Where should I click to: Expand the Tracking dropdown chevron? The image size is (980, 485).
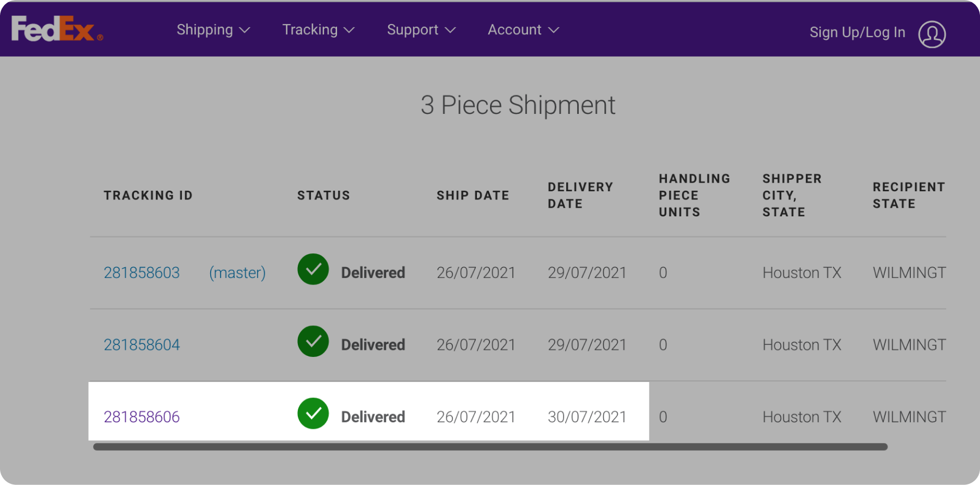pyautogui.click(x=350, y=31)
